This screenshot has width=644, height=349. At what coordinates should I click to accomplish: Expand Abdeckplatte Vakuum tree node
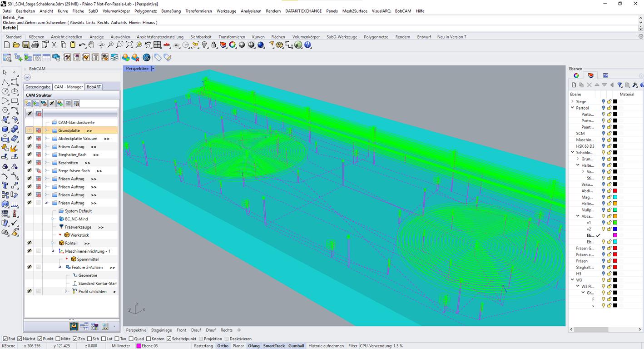(x=46, y=139)
